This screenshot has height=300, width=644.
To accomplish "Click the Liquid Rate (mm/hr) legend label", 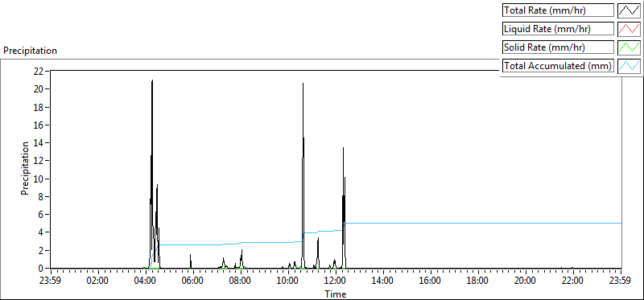I will 558,29.
